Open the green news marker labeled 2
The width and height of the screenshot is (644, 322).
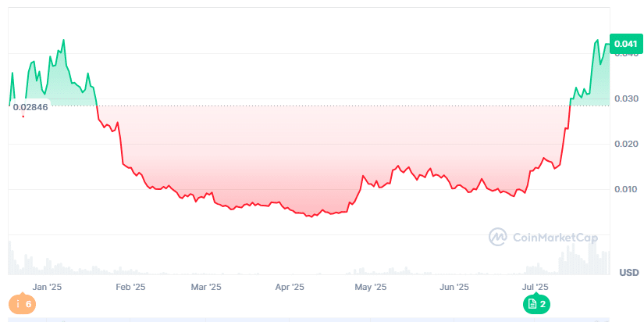537,303
